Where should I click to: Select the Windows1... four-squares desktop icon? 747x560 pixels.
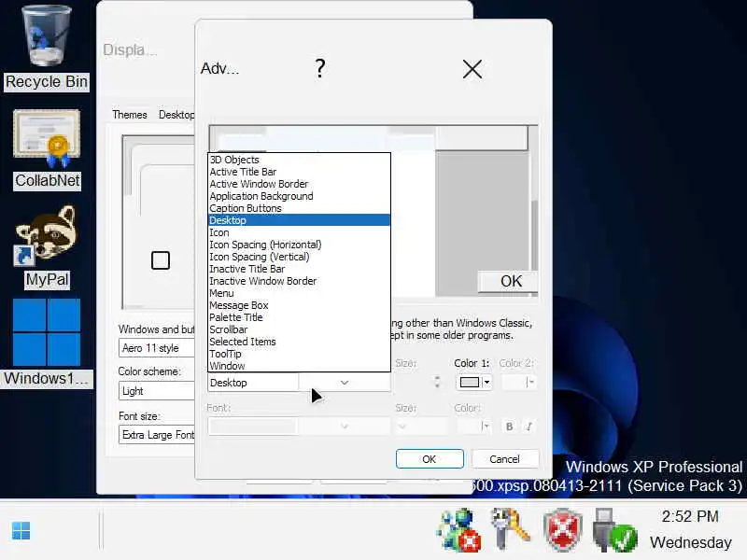(x=47, y=343)
